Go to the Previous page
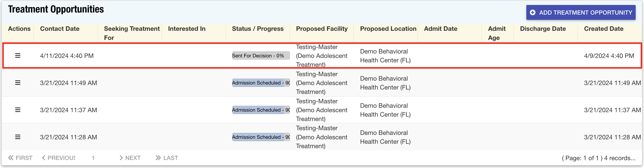This screenshot has height=168, width=644. 59,158
